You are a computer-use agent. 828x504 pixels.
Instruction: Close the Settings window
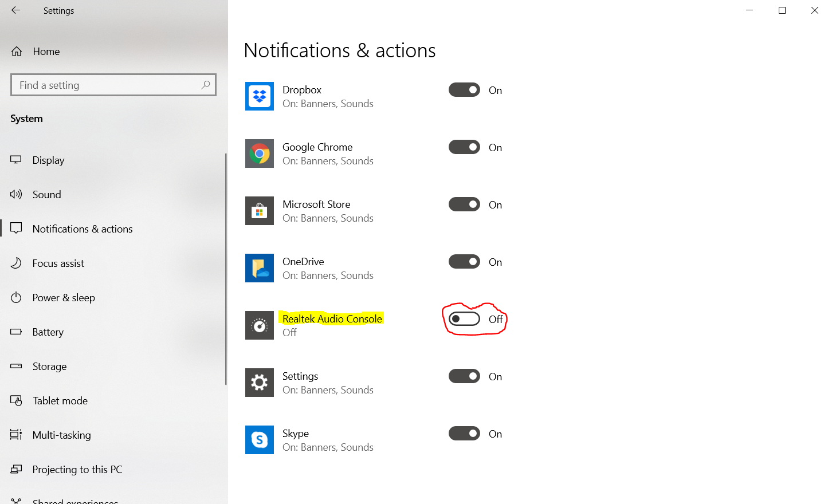pyautogui.click(x=814, y=10)
